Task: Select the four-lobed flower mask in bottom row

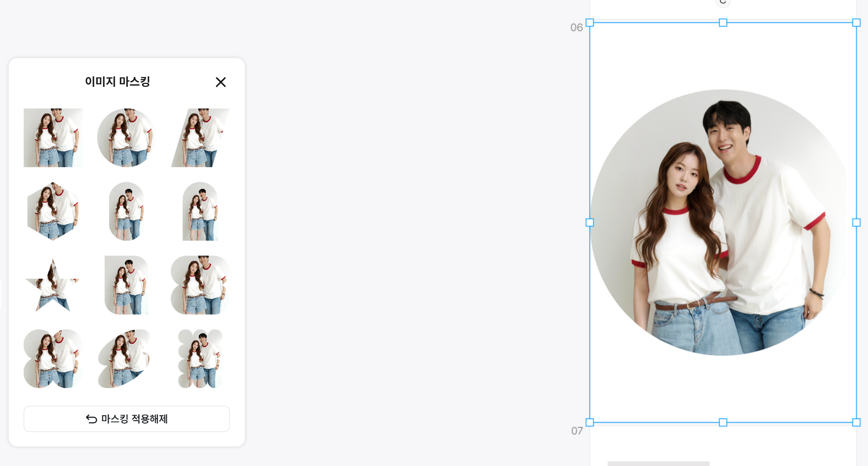Action: point(53,358)
